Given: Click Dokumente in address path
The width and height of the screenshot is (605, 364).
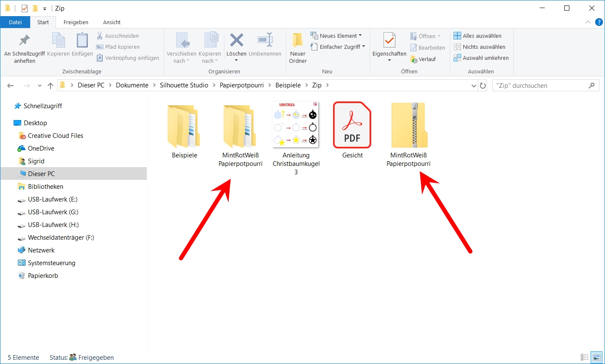Looking at the screenshot, I should click(x=132, y=85).
